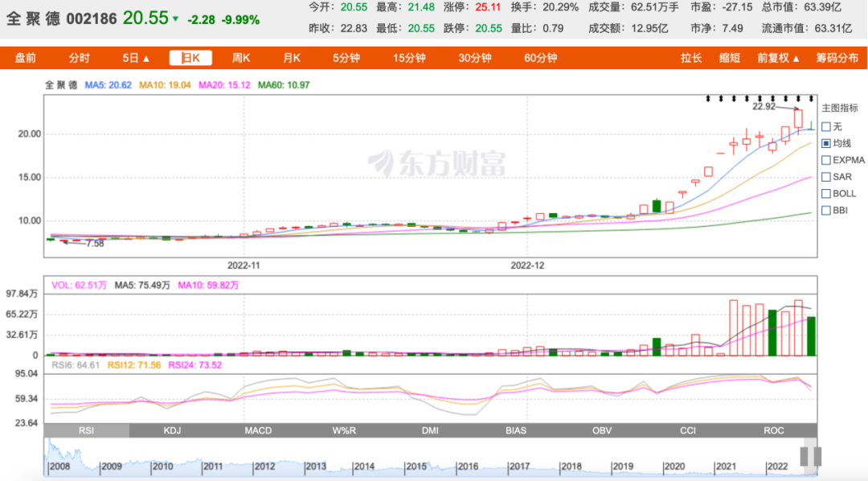Image resolution: width=868 pixels, height=481 pixels.
Task: Uncheck the 均线 moving average checkbox
Action: pos(826,143)
